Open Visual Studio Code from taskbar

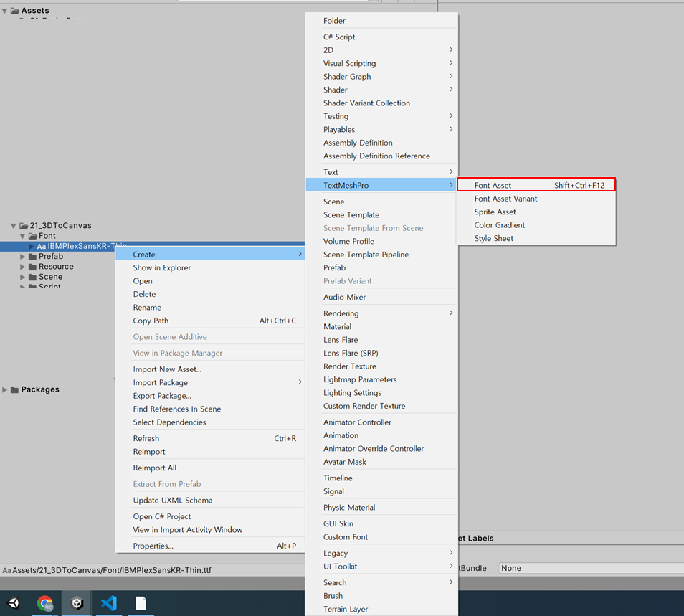[108, 603]
